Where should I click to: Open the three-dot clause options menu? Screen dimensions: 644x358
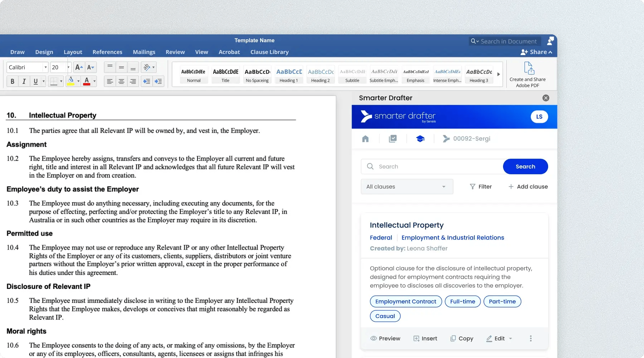[531, 338]
